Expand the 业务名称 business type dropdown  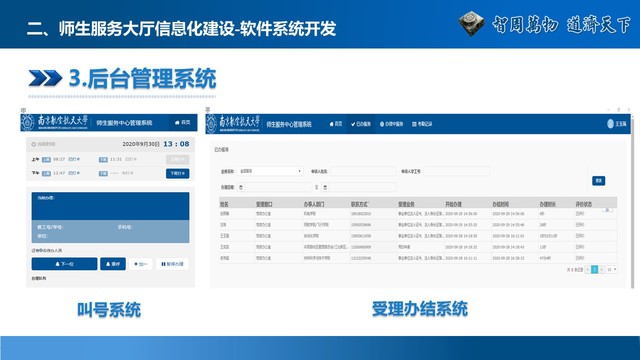click(x=270, y=171)
